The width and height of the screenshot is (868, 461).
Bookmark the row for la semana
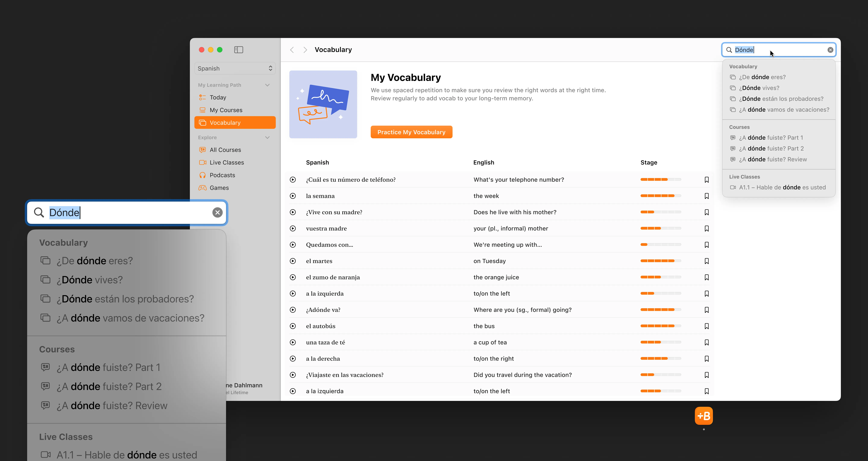[707, 196]
